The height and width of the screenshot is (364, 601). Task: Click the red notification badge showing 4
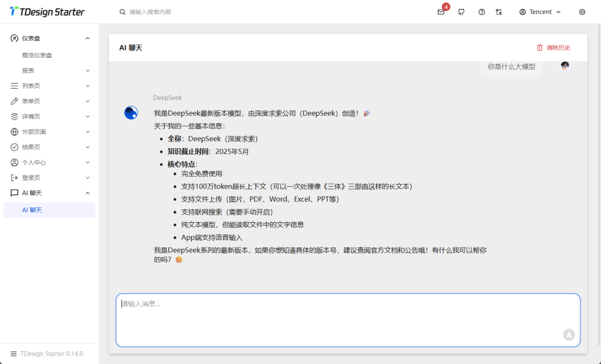click(446, 7)
